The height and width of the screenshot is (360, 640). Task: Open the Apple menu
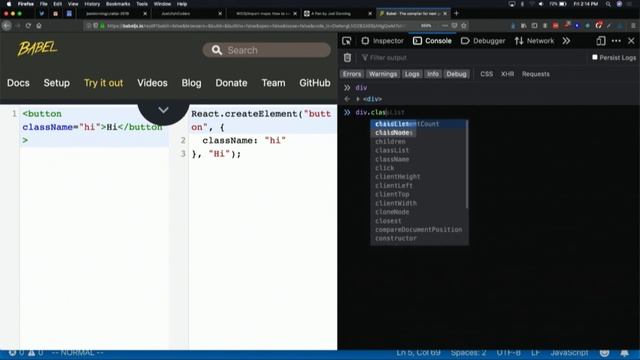(x=9, y=4)
